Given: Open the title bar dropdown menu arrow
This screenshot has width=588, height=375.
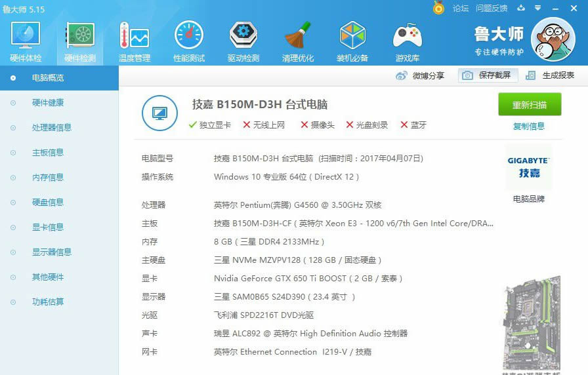Looking at the screenshot, I should click(537, 8).
